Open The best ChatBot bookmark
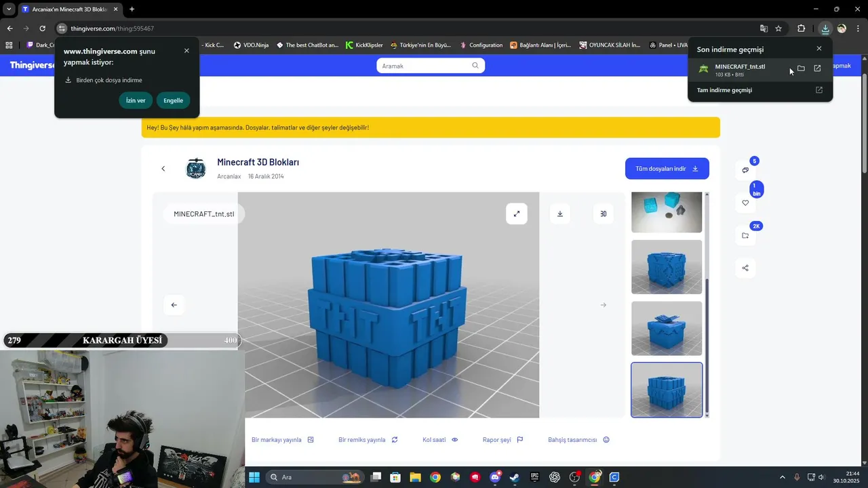This screenshot has height=488, width=868. [307, 45]
